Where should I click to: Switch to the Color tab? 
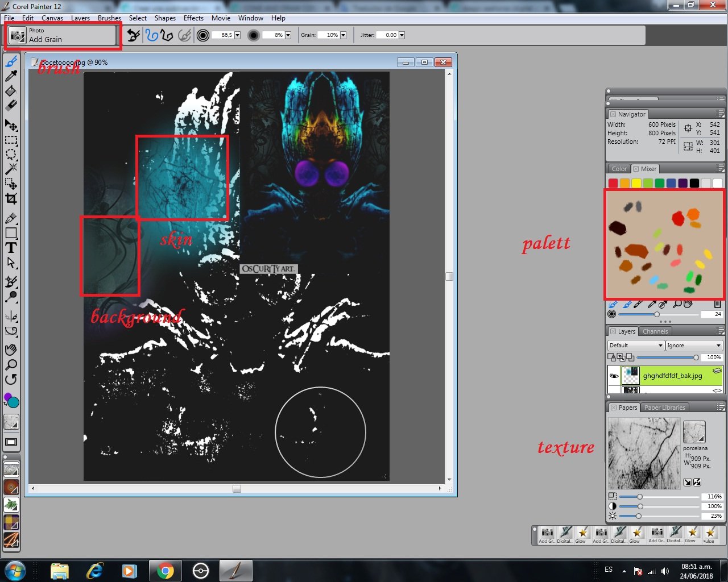pos(619,169)
